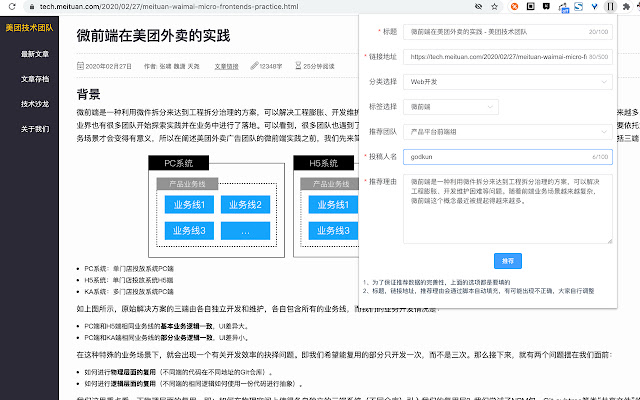Click the calendar icon beside 2020年02月27日
Viewport: 640px width, 400px height.
pos(80,66)
